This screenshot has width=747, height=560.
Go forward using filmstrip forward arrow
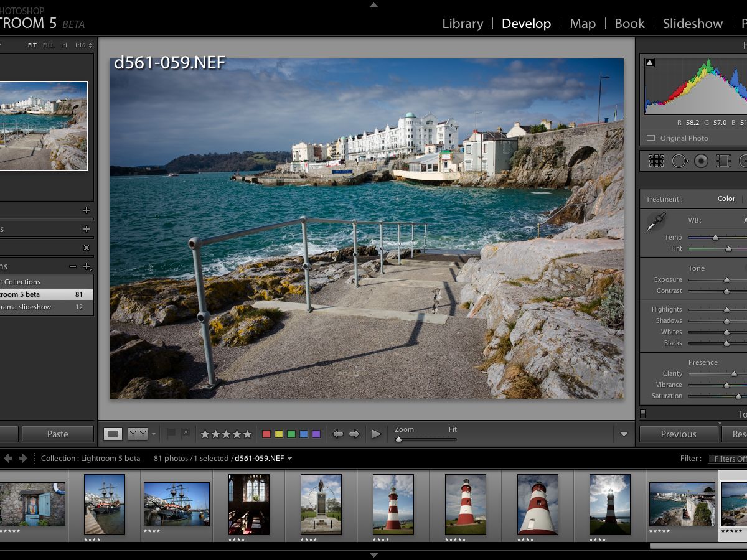pos(23,459)
